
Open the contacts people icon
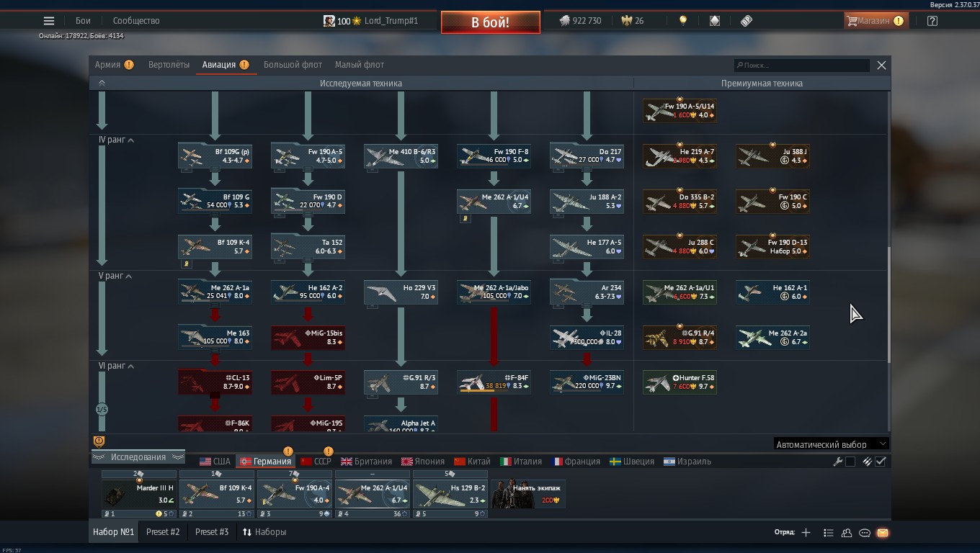coord(847,533)
